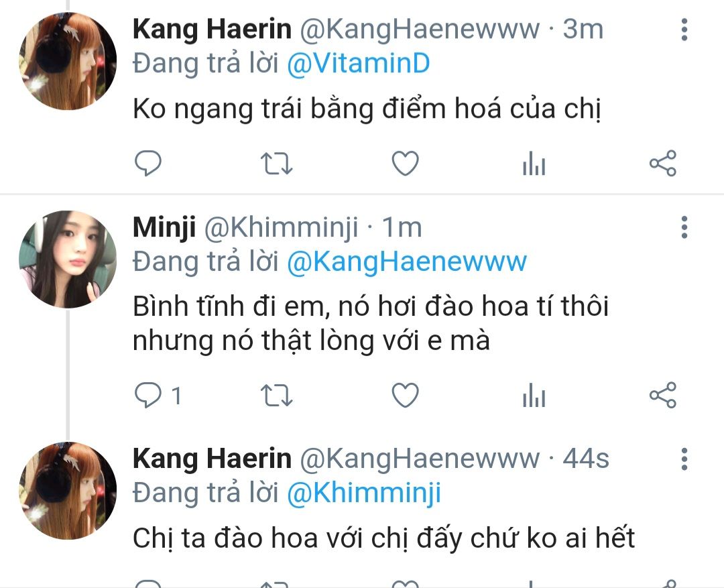Open the @VitaminD mention link

pyautogui.click(x=358, y=63)
